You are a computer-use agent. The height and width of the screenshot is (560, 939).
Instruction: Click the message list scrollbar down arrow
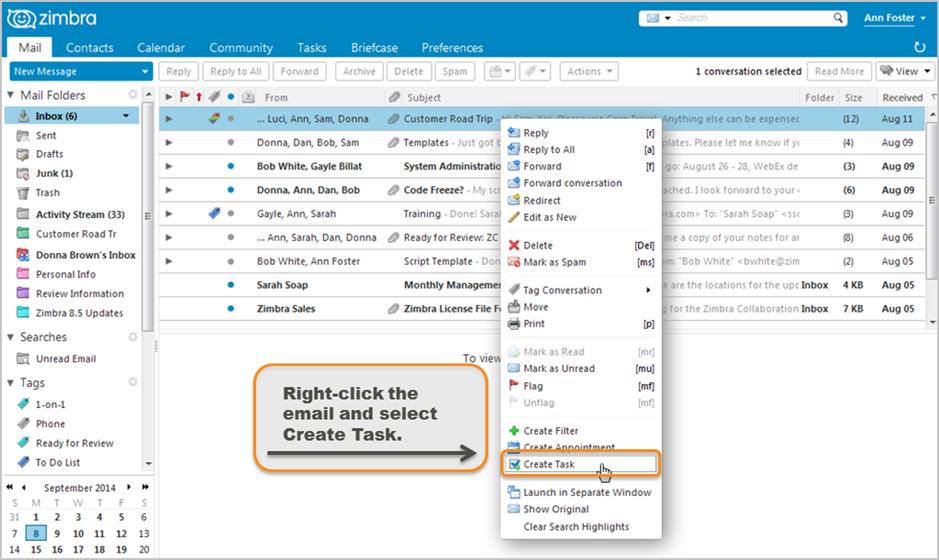(932, 323)
